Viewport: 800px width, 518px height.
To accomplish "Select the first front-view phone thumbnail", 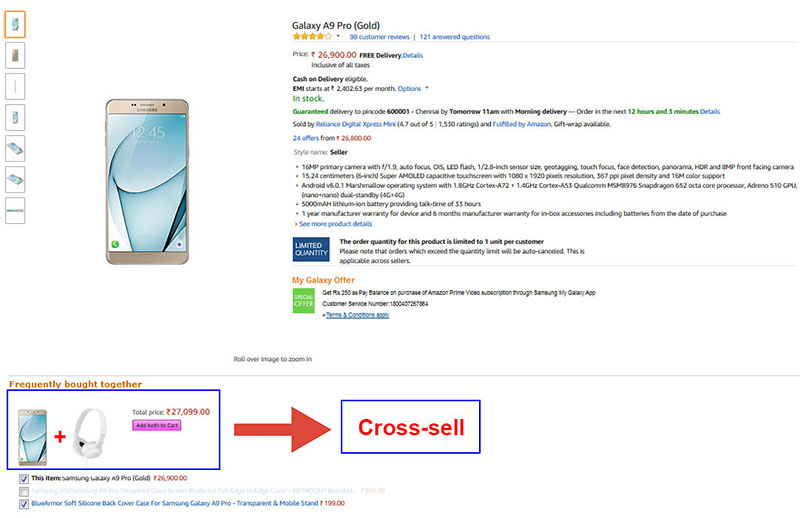I will pos(15,24).
